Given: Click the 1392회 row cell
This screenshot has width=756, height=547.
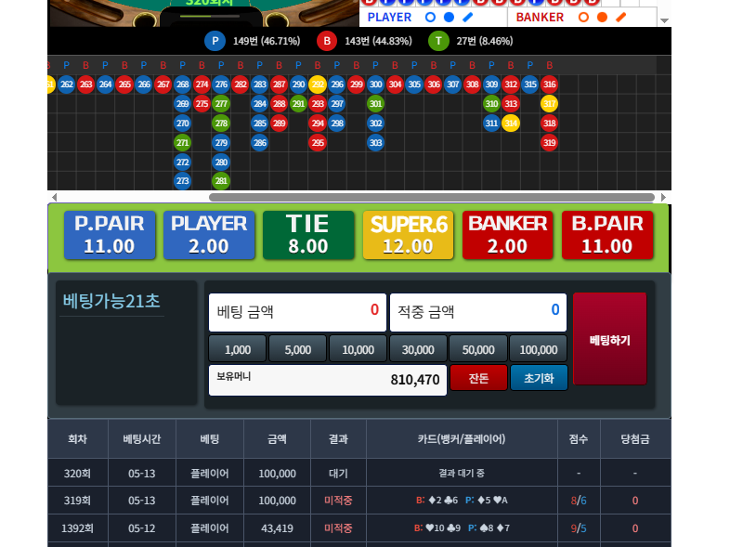Looking at the screenshot, I should [77, 528].
